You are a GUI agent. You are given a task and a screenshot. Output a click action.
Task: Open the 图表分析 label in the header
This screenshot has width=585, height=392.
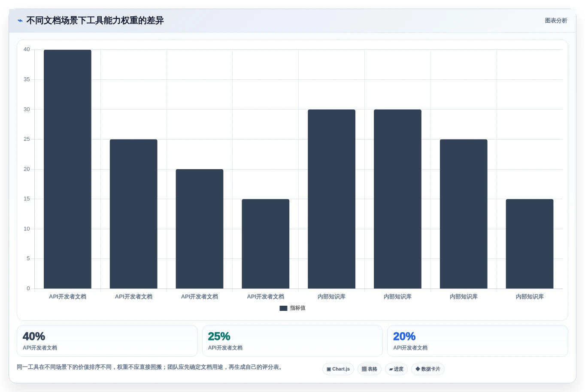tap(556, 21)
